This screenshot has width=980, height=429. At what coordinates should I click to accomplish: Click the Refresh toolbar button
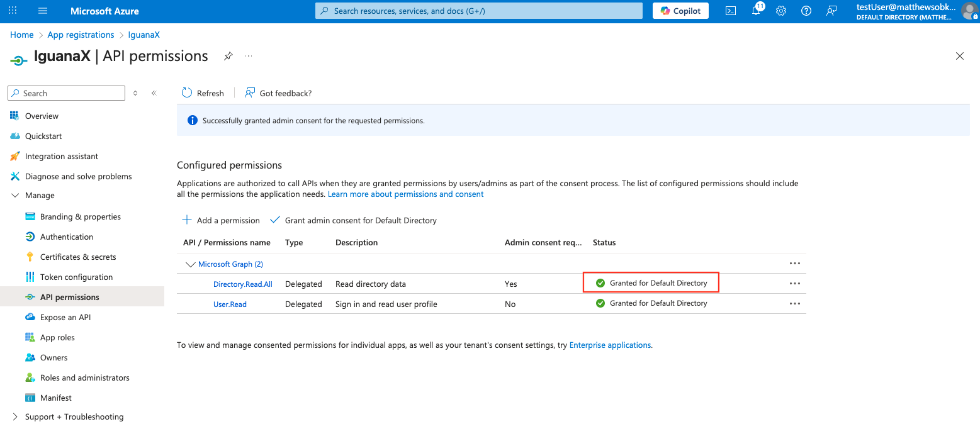[x=203, y=93]
